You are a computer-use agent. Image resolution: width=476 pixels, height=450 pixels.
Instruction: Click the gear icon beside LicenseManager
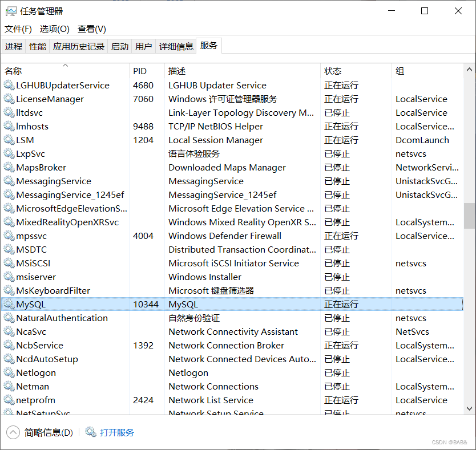pyautogui.click(x=9, y=99)
